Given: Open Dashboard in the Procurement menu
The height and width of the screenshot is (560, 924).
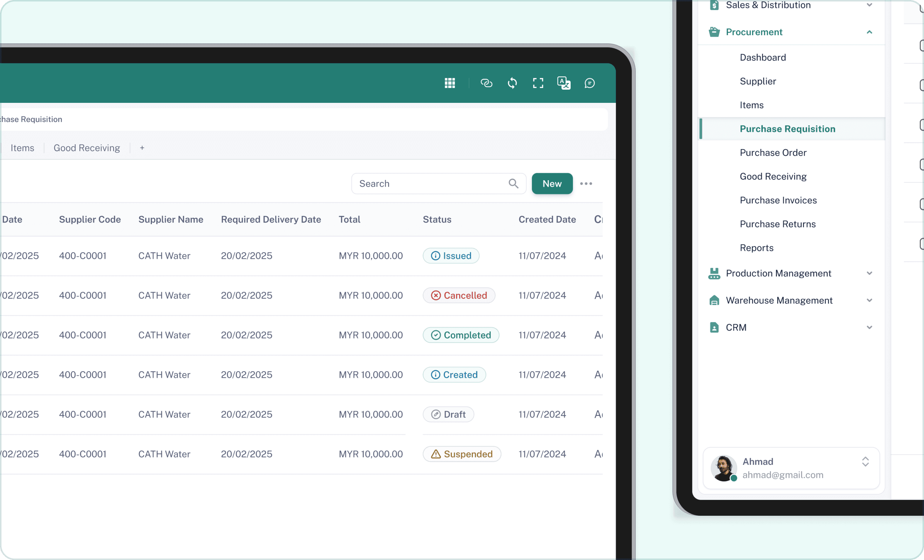Looking at the screenshot, I should pos(763,57).
